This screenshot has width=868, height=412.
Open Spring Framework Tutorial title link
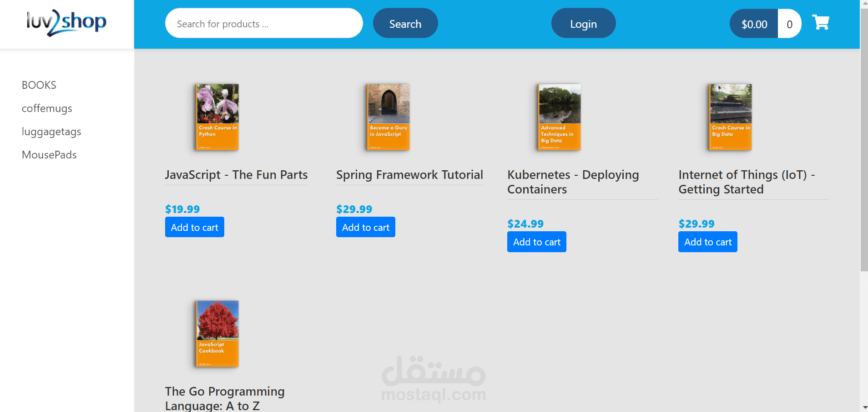point(409,175)
